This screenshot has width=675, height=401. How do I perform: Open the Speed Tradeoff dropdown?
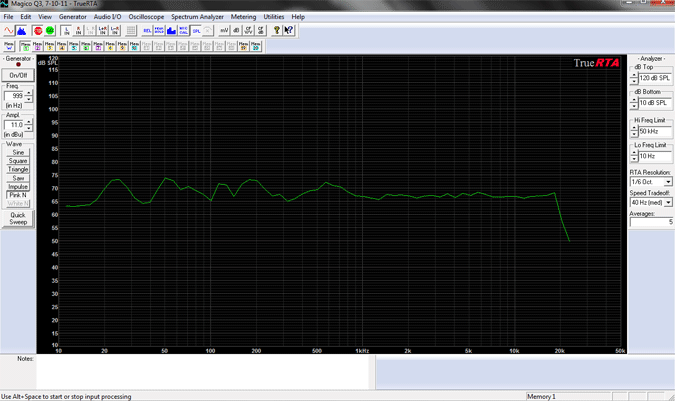click(x=668, y=203)
